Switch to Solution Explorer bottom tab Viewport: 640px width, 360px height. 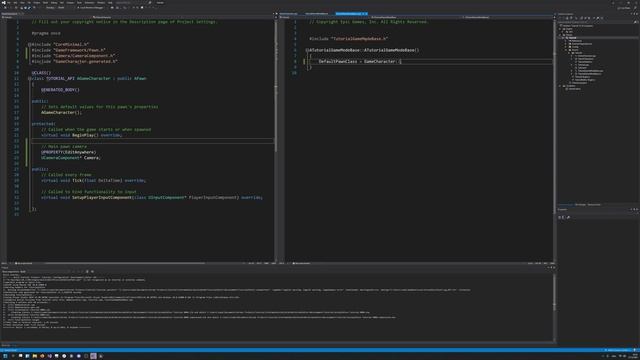tap(566, 204)
